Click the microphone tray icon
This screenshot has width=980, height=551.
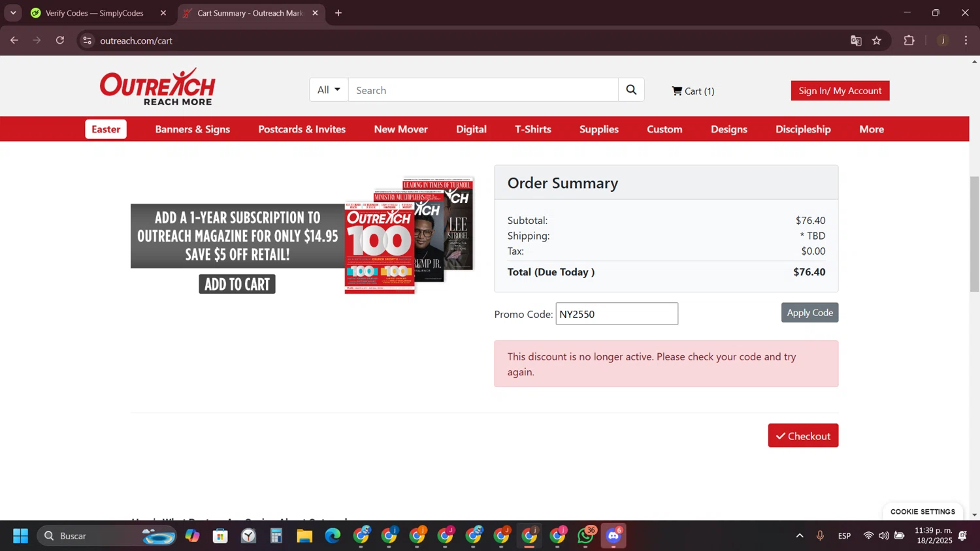[x=820, y=536]
